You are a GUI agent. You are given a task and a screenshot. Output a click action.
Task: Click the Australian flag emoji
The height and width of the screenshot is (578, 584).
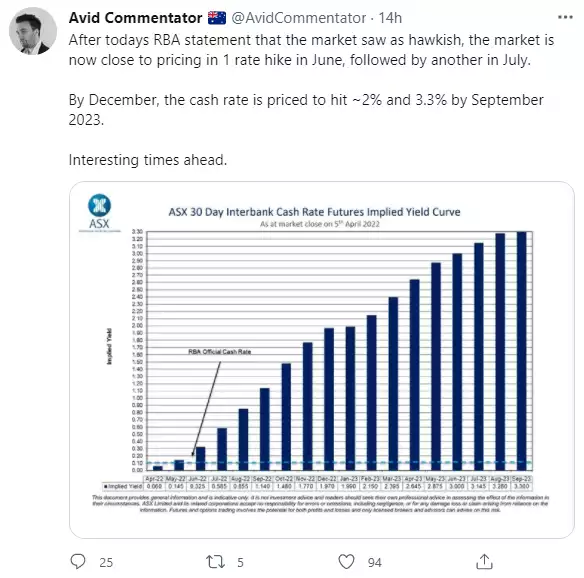(x=217, y=18)
